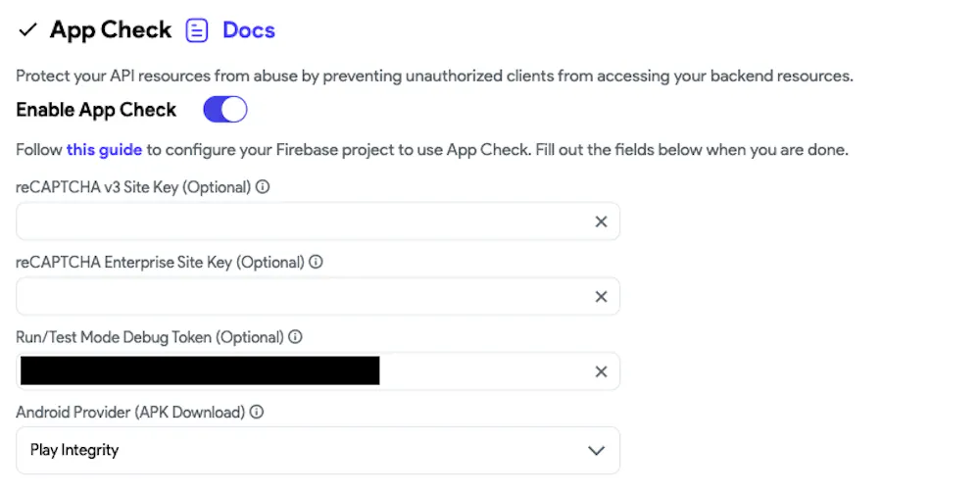Click the App Check section heading
This screenshot has height=494, width=980.
point(111,30)
